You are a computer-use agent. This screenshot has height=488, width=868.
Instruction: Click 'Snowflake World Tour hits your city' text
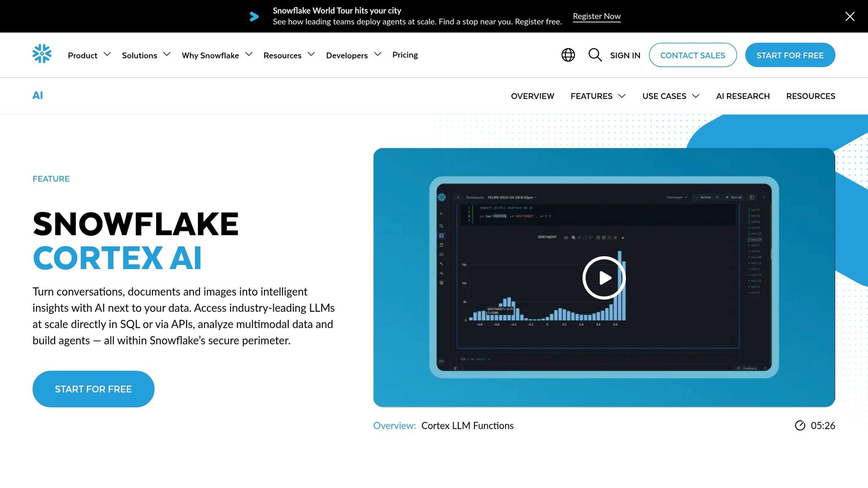click(337, 11)
